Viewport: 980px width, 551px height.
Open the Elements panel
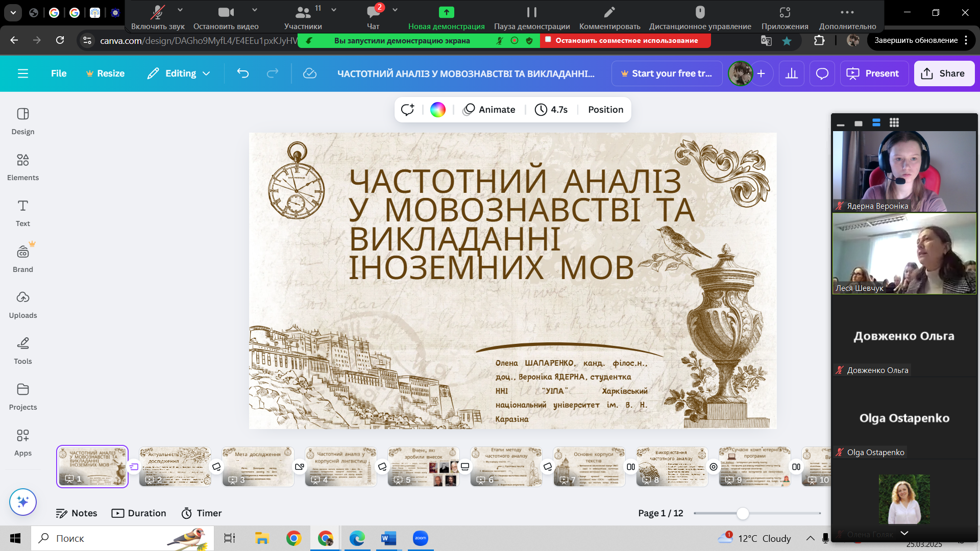[23, 167]
